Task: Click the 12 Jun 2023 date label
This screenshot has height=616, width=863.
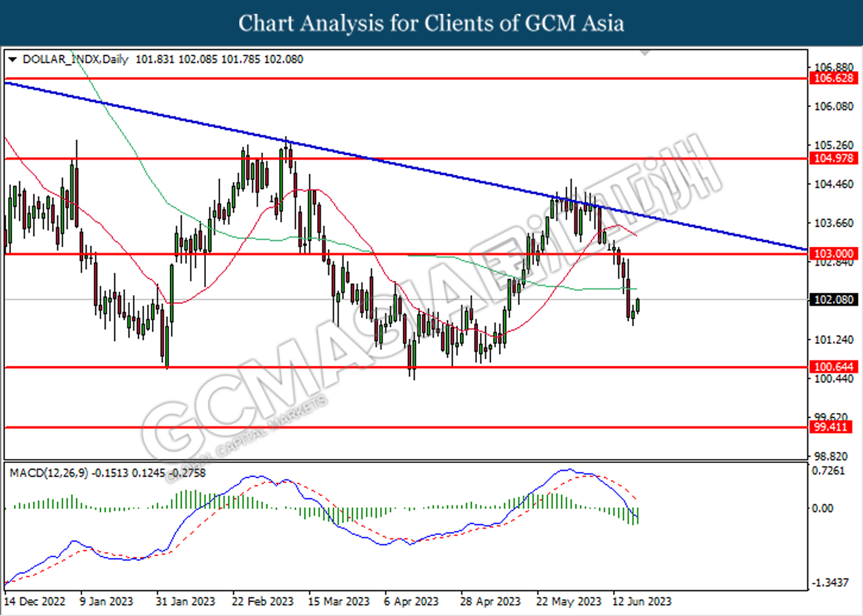Action: coord(641,602)
